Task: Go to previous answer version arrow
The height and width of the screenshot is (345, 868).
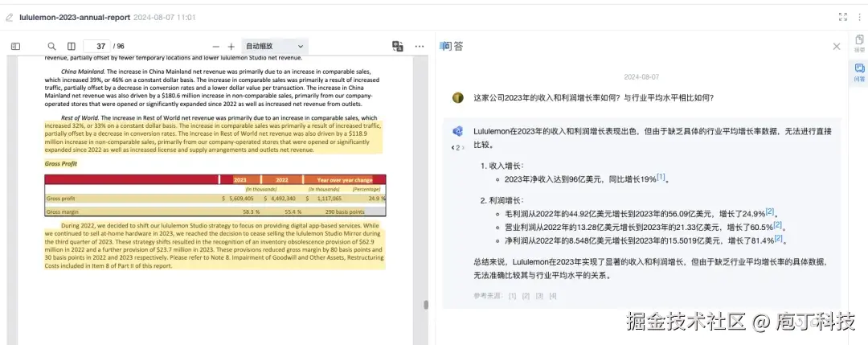Action: pos(452,147)
